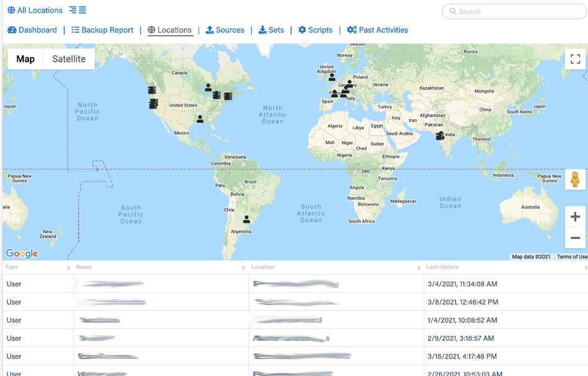This screenshot has width=588, height=376.
Task: Click the Sources upload icon
Action: 210,30
